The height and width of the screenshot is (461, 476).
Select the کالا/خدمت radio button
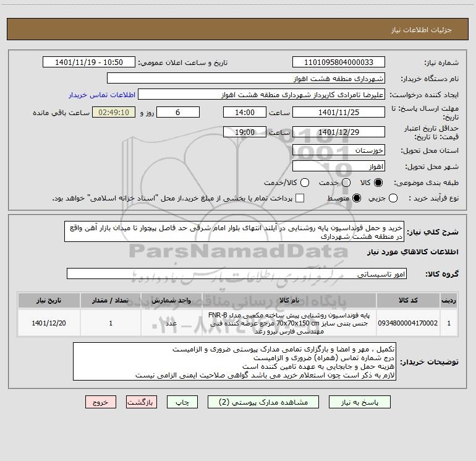[x=305, y=183]
